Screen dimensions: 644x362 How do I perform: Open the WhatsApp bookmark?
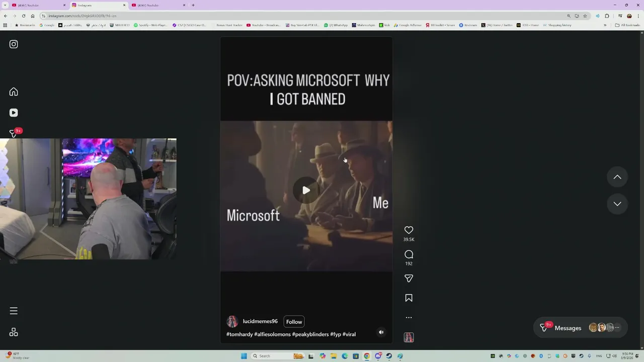coord(336,25)
